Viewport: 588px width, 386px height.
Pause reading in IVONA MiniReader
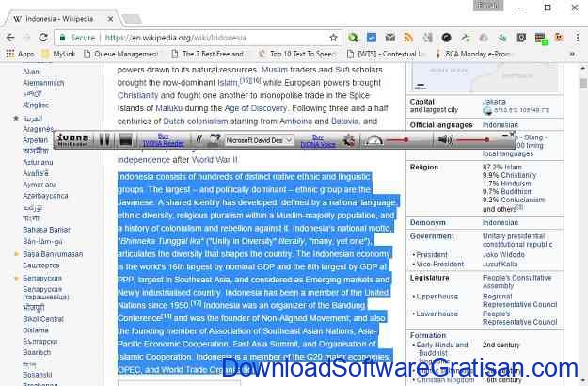[104, 140]
